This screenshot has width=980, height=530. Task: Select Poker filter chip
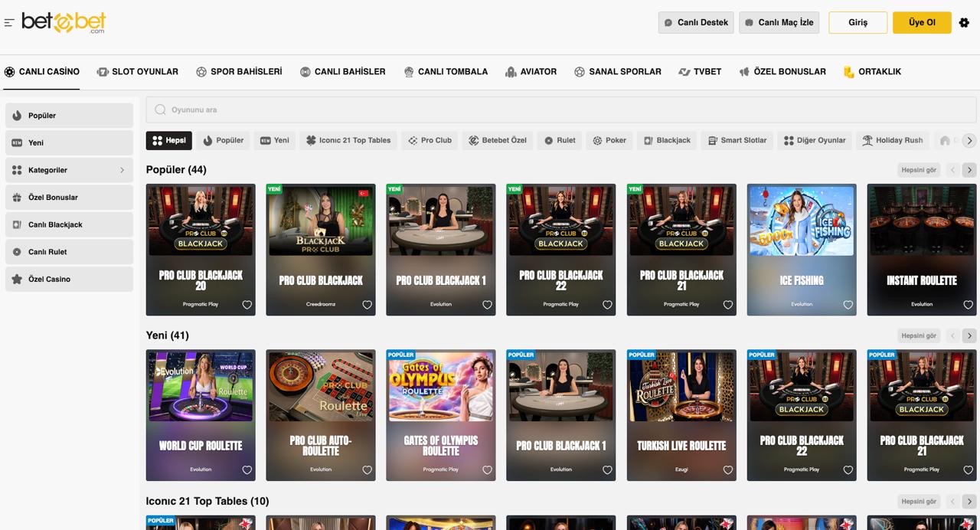[609, 141]
